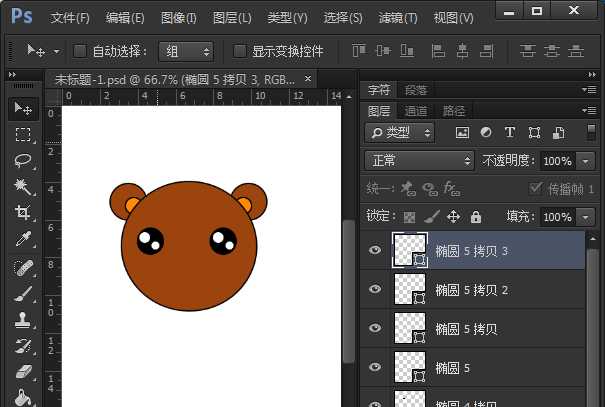Click the text layer filter icon
This screenshot has width=605, height=407.
[x=509, y=132]
